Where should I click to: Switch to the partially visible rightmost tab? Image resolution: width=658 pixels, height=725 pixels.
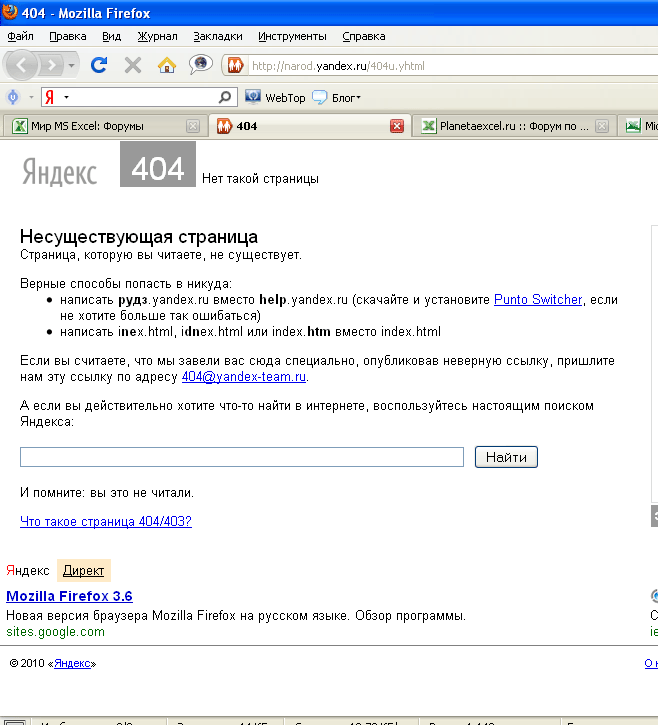(640, 126)
